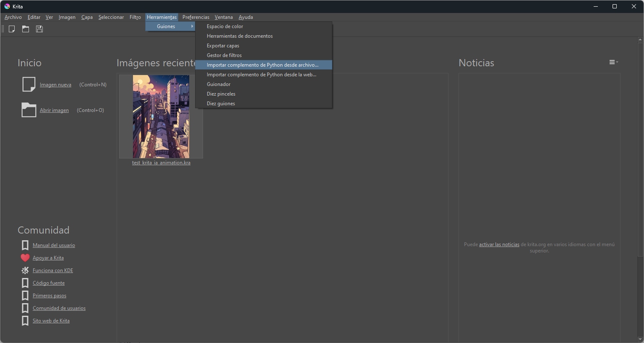This screenshot has width=644, height=343.
Task: Open Gestor de filtros entry
Action: [x=264, y=55]
